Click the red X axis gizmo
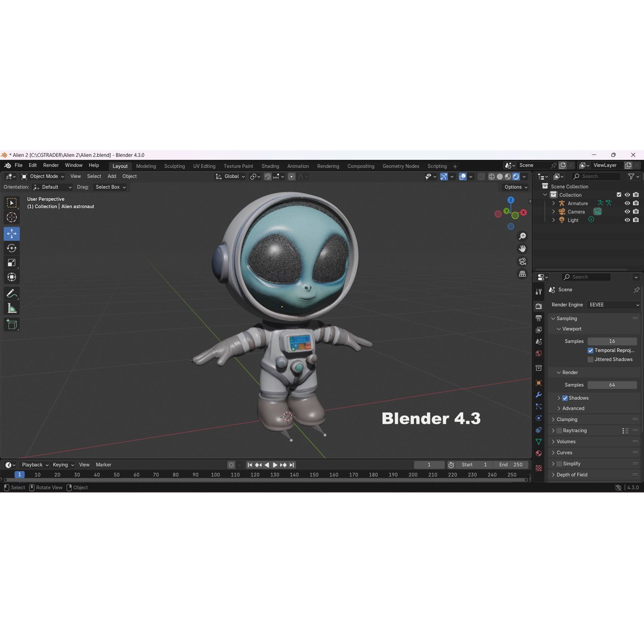 [524, 212]
